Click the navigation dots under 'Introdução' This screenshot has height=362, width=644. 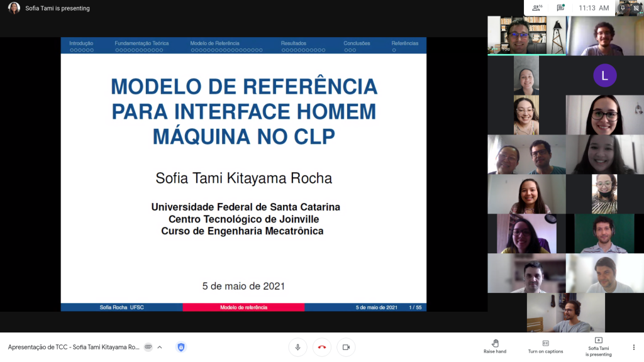click(82, 50)
